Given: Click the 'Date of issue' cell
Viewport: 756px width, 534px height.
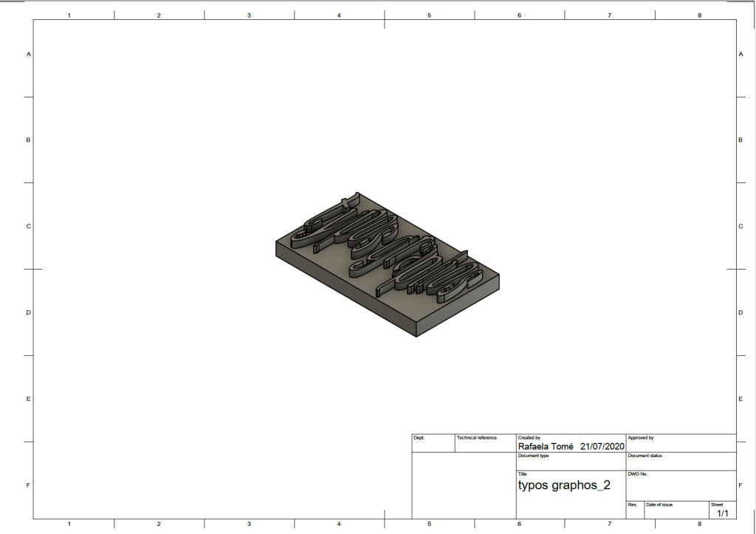Looking at the screenshot, I should click(675, 510).
